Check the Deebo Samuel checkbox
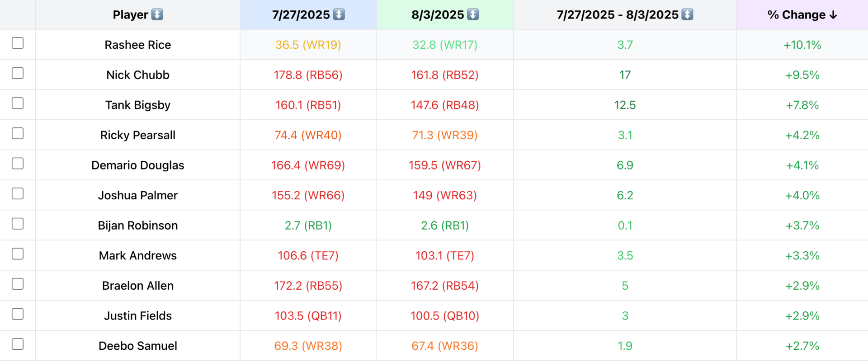Viewport: 868px width, 362px height. coord(18,344)
